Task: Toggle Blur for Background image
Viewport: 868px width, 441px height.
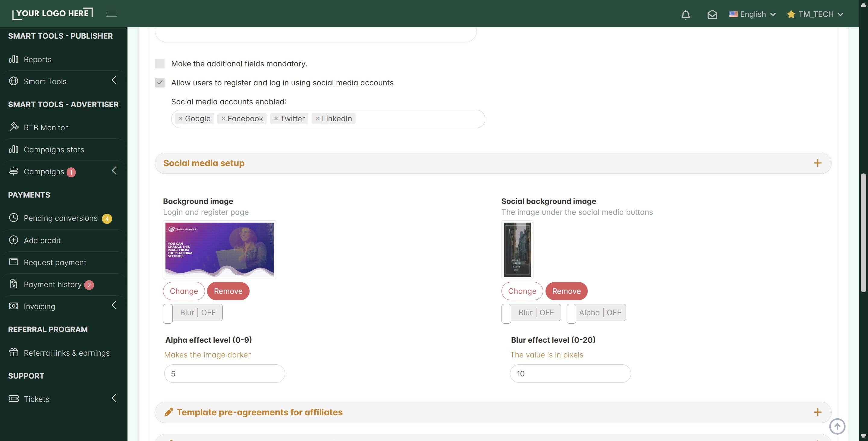Action: point(193,313)
